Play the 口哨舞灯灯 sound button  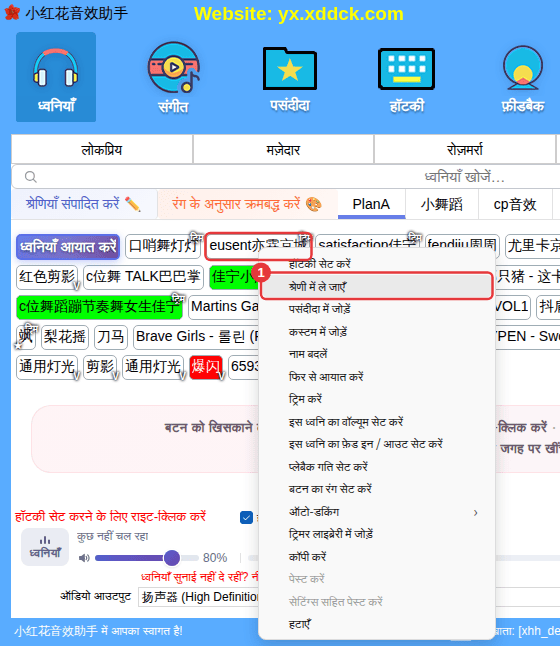click(x=163, y=246)
